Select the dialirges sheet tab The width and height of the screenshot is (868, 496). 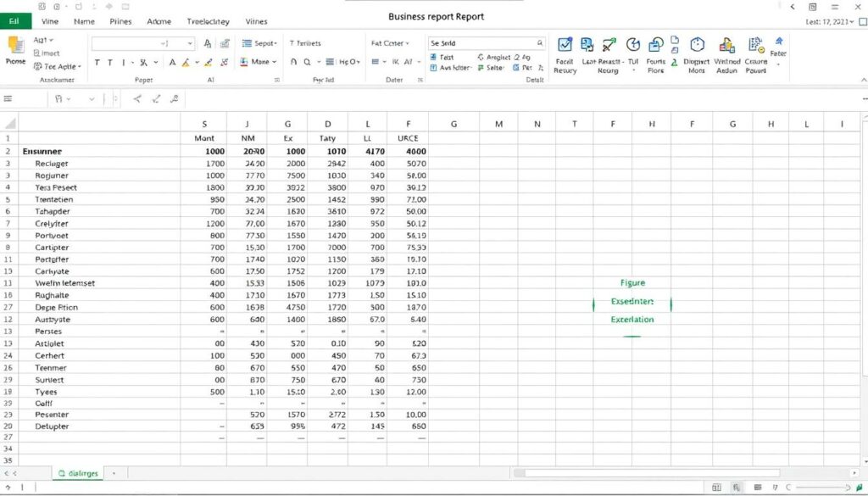[78, 473]
